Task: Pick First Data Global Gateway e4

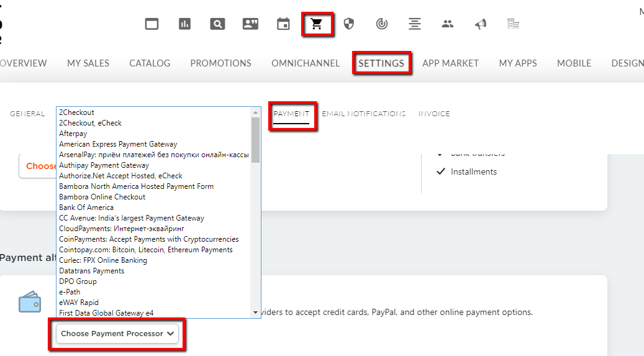Action: click(153, 313)
